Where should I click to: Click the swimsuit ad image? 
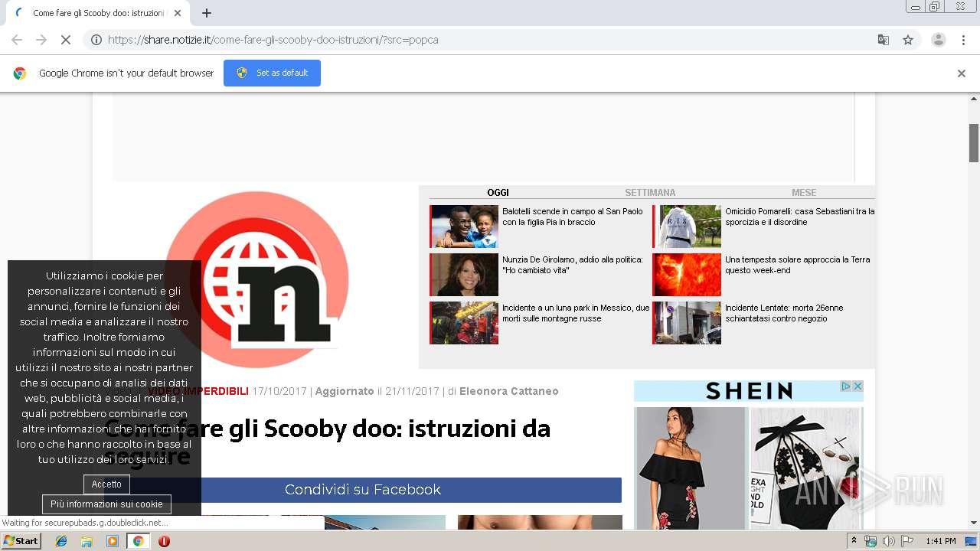(x=806, y=468)
